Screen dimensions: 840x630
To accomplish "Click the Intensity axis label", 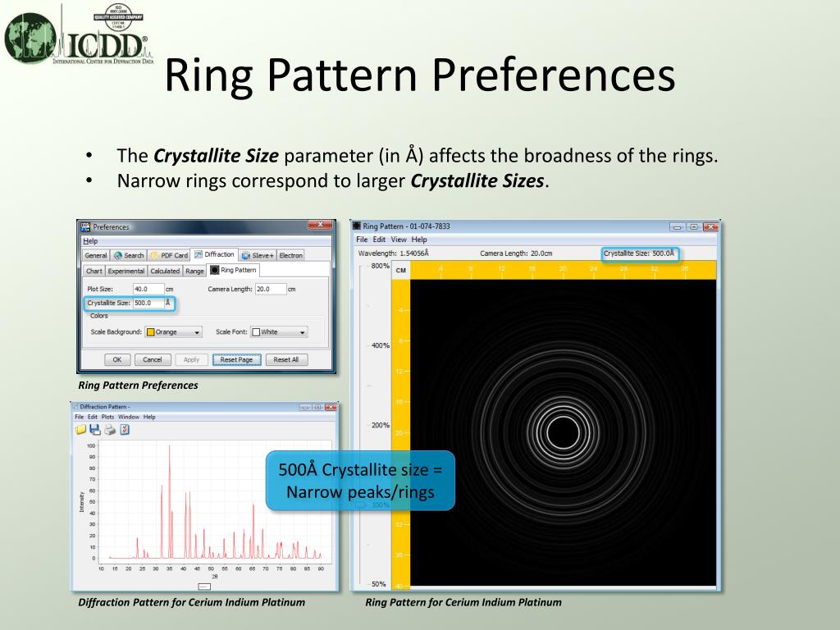I will click(x=82, y=502).
